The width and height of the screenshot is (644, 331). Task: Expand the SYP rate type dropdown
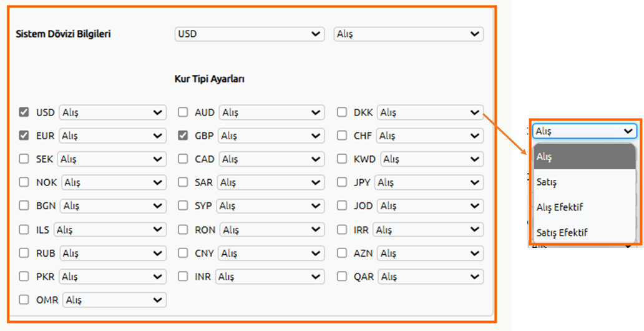pos(270,206)
